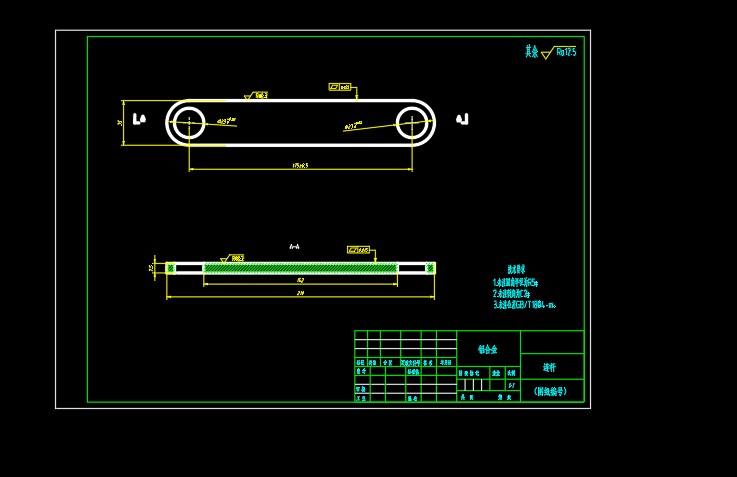Select the roughness symbol on section view

tap(232, 258)
